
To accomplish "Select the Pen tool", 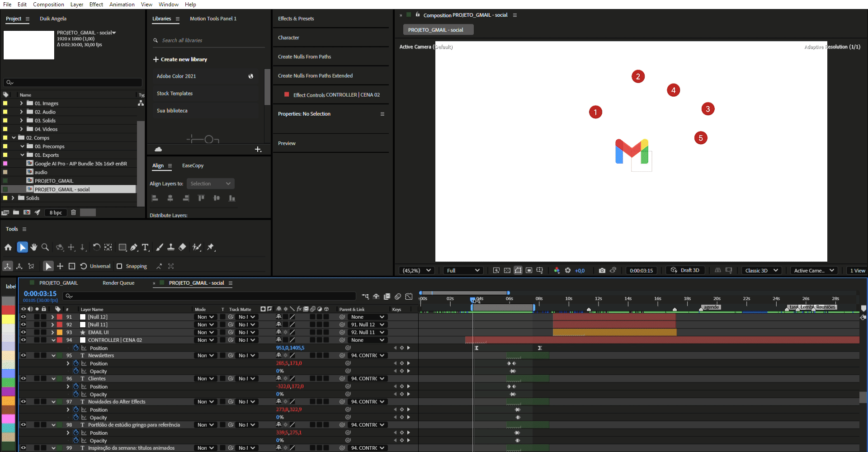I will (x=134, y=247).
